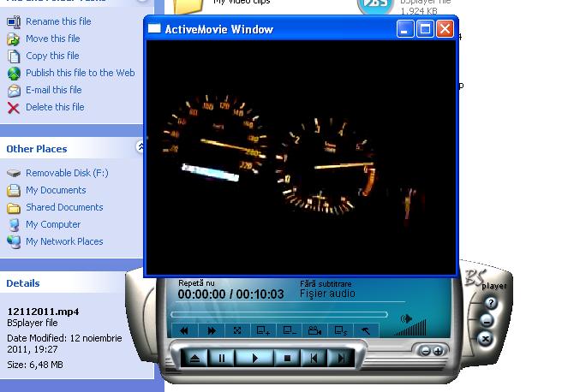Click 'Copy this file' link
The image size is (562, 392).
[52, 56]
